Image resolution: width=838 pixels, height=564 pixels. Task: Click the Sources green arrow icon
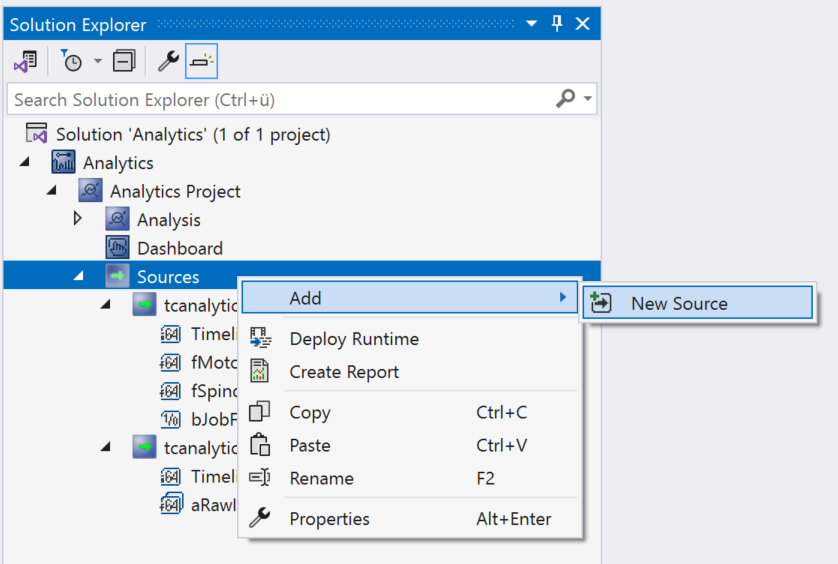[117, 276]
